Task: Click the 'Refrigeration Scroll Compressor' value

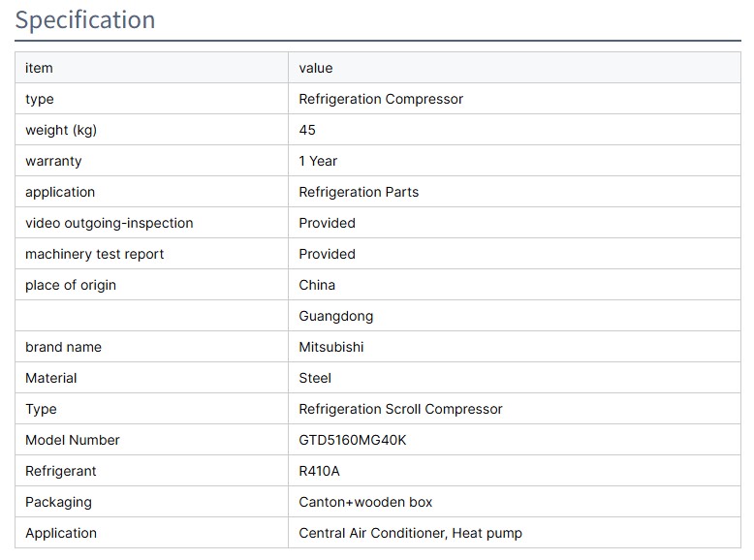Action: [x=400, y=409]
